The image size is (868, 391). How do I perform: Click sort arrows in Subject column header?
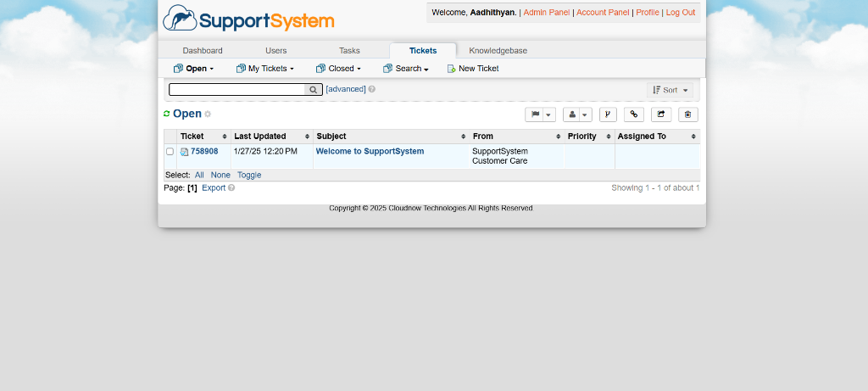[x=464, y=137]
